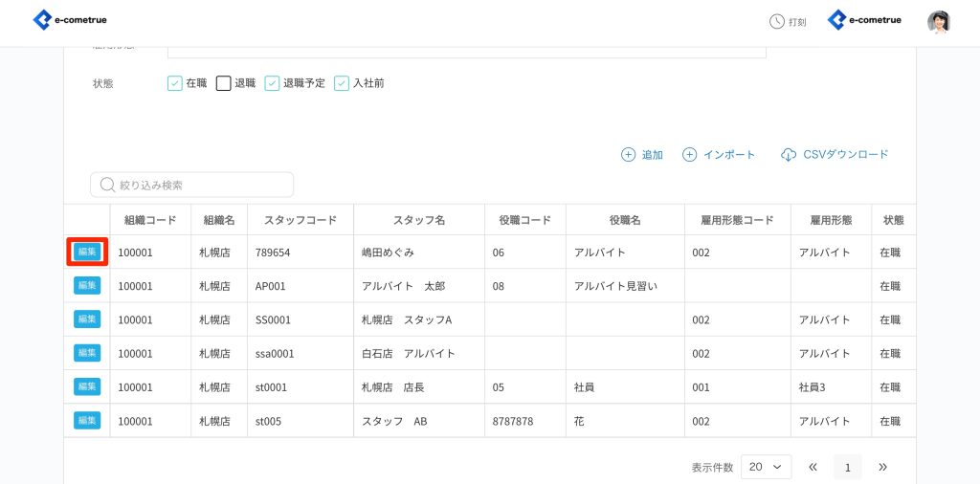Screen dimensions: 980x484
Task: Focus the 絞り込み検索 search field
Action: (201, 185)
